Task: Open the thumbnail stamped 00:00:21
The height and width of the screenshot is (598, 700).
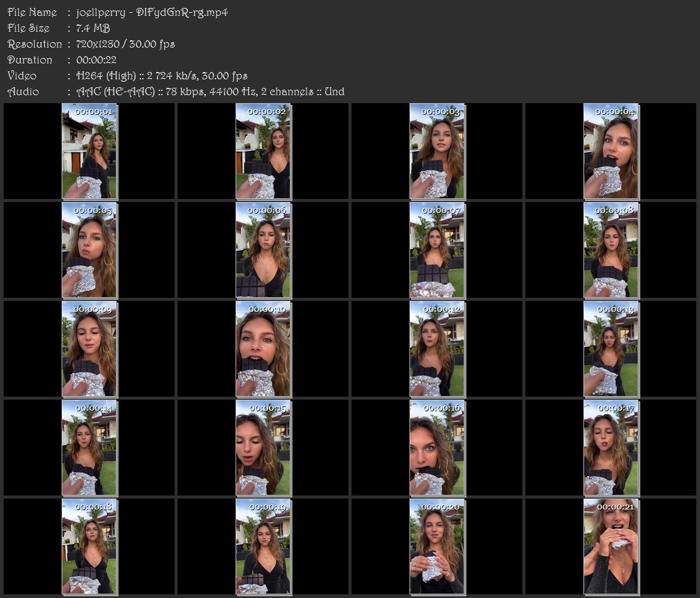Action: tap(611, 547)
